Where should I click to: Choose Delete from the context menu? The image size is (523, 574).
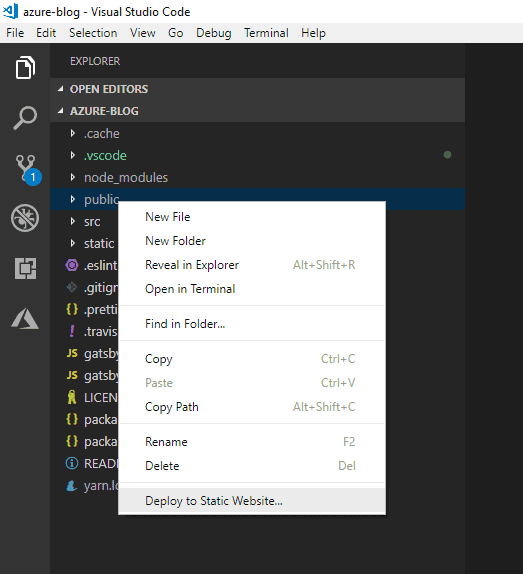252,466
